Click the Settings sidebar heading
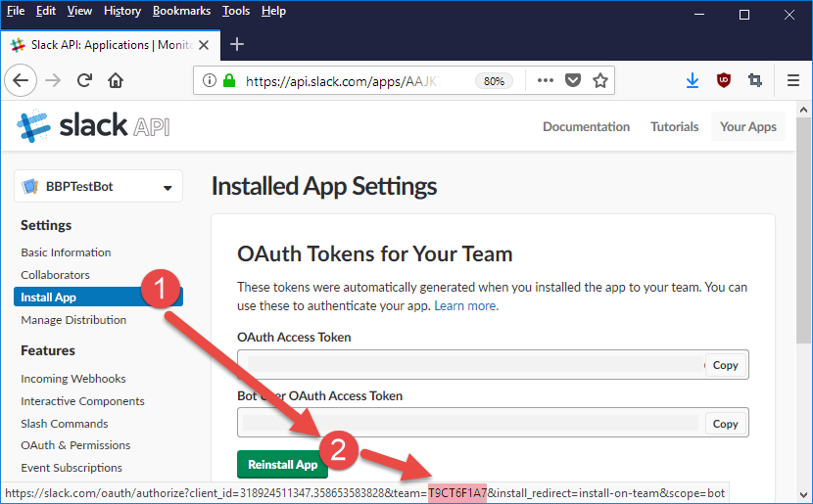Screen dimensions: 813x504 (x=46, y=225)
